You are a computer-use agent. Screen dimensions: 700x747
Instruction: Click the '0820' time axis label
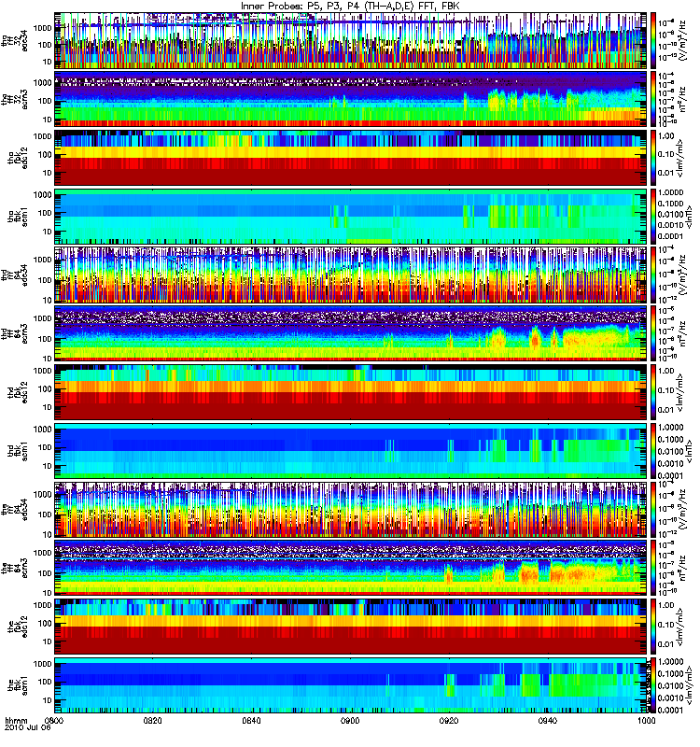(153, 720)
